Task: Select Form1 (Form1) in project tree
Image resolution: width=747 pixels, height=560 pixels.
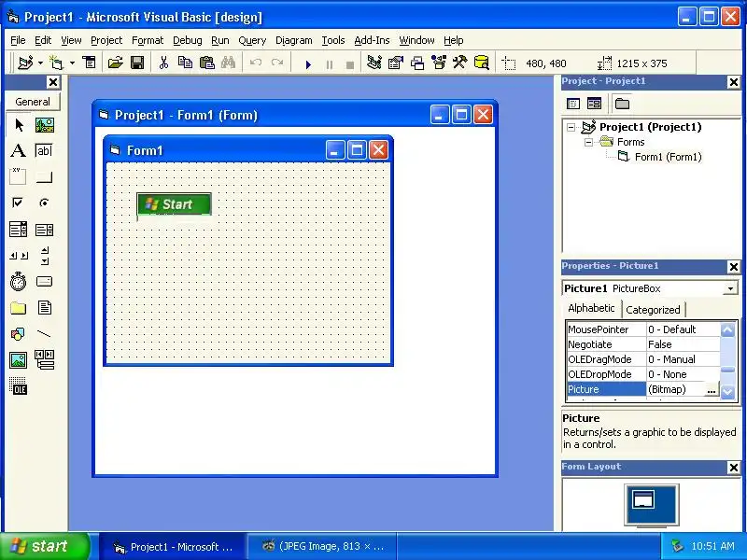Action: click(x=668, y=157)
